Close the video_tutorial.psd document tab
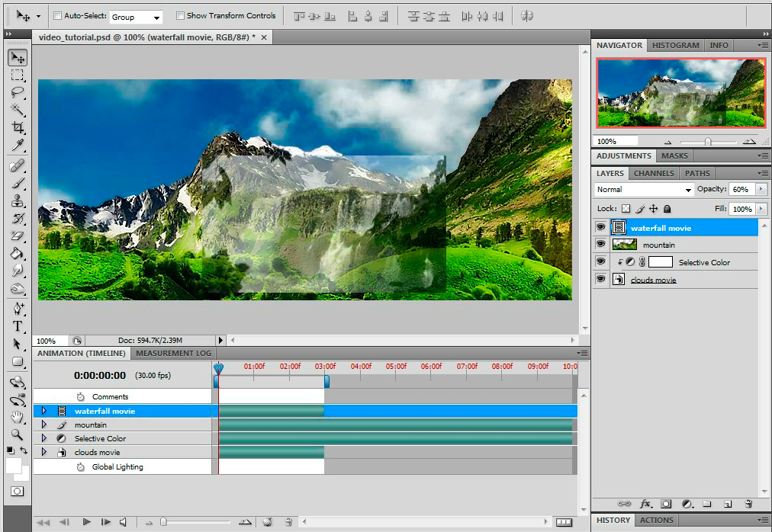Viewport: 772px width, 532px height. (264, 37)
